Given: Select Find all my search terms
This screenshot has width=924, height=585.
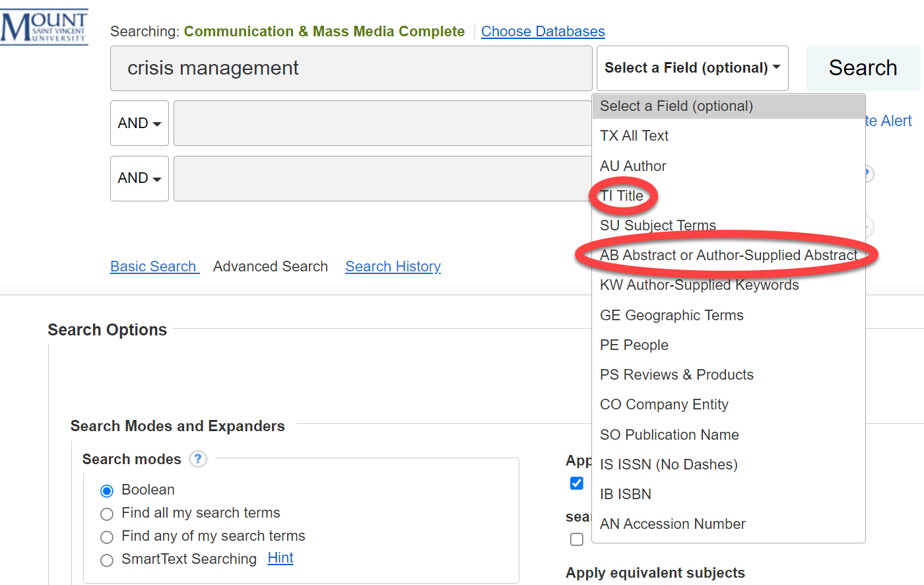Looking at the screenshot, I should click(107, 514).
